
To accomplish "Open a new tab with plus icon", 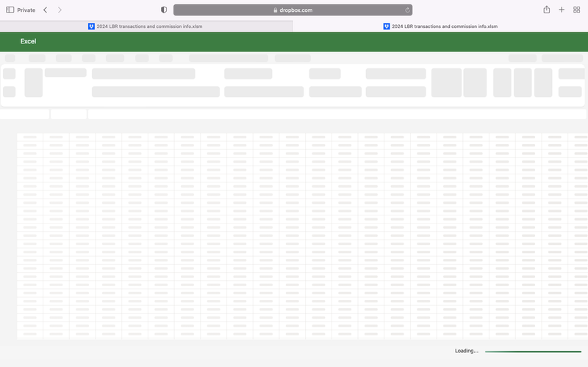I will [562, 10].
